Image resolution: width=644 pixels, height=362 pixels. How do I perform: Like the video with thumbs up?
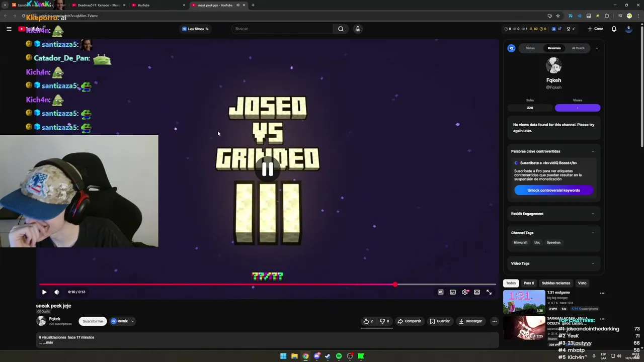tap(368, 321)
